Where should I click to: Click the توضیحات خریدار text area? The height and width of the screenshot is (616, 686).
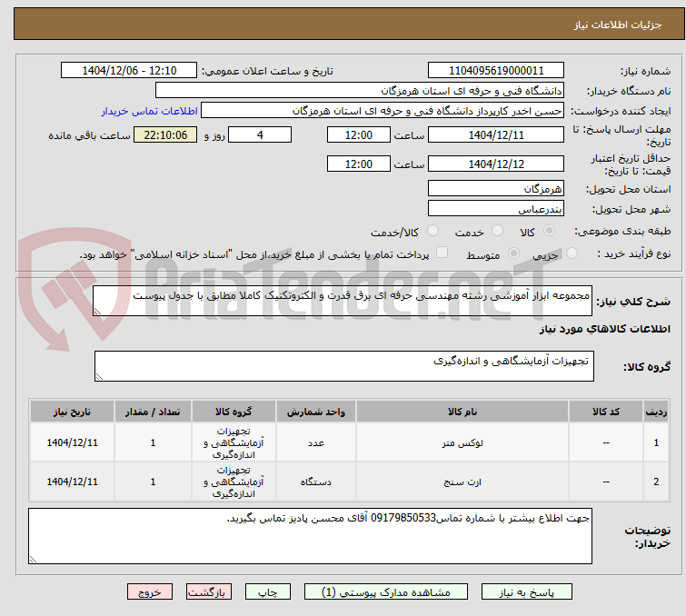pyautogui.click(x=310, y=536)
